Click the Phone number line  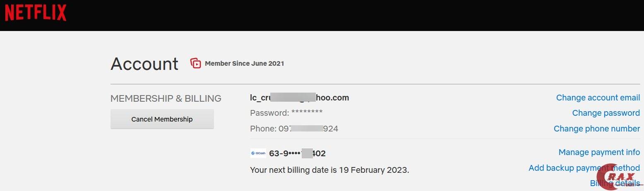point(294,129)
